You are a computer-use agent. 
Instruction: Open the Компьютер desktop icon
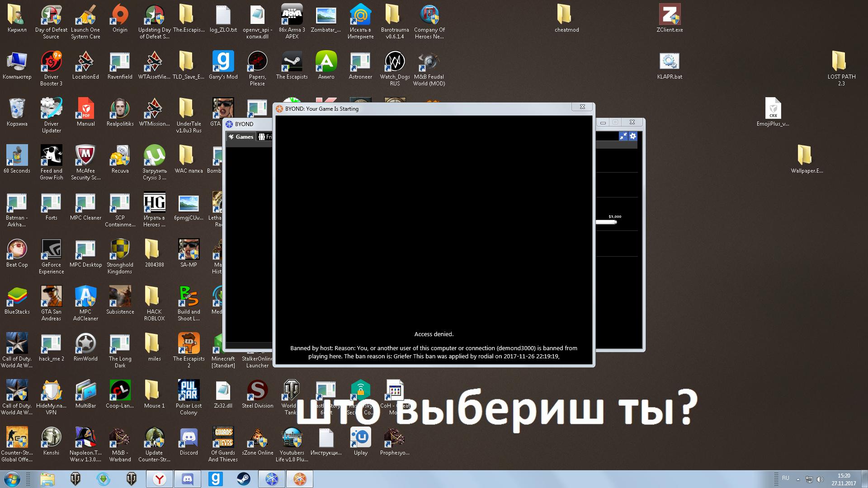tap(17, 66)
